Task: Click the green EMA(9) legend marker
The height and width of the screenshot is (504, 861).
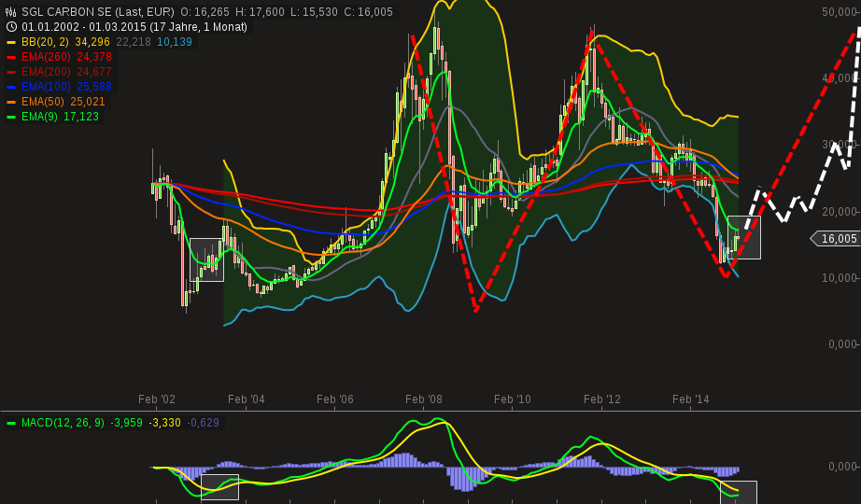Action: tap(11, 117)
